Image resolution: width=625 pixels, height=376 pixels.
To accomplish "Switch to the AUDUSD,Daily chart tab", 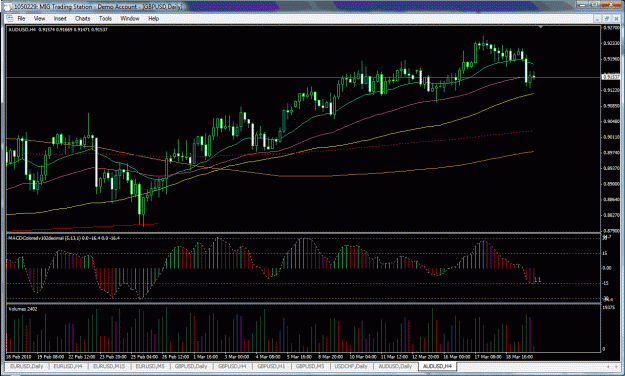I will pos(395,366).
